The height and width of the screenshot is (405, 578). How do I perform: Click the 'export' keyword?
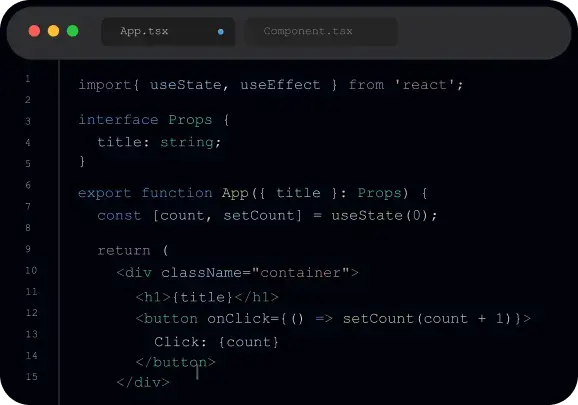105,193
